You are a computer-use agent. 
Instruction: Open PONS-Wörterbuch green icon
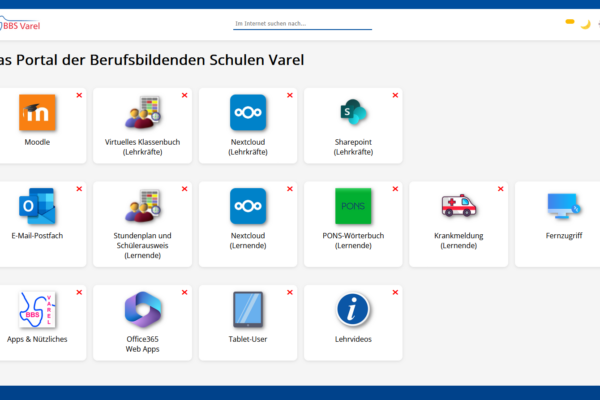(x=353, y=206)
